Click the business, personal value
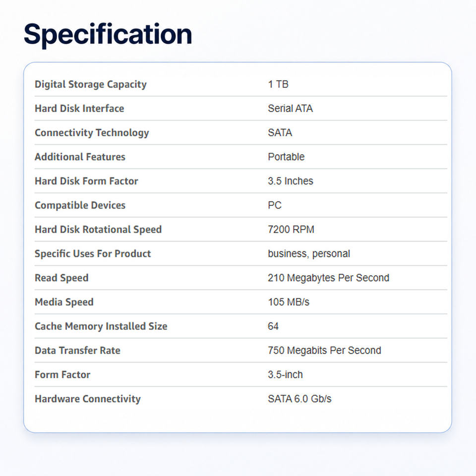Screen dimensions: 476x476 pos(309,254)
